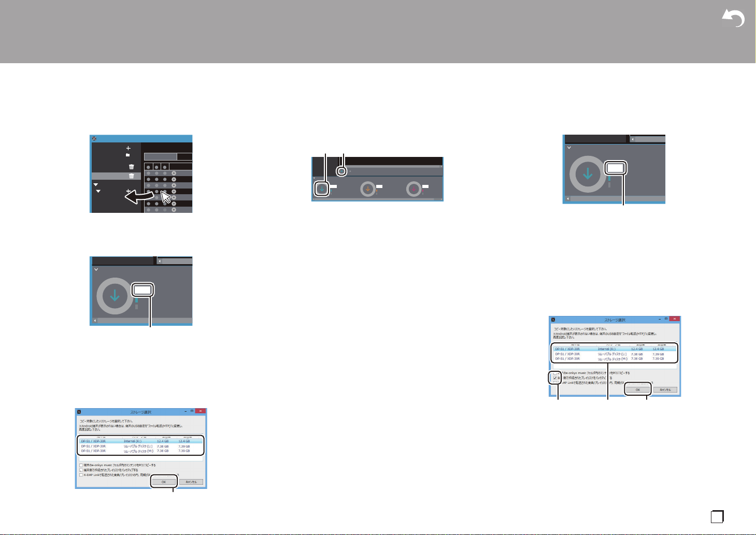
Task: Click キャンセル in the all-unchecked dialog
Action: tap(191, 482)
